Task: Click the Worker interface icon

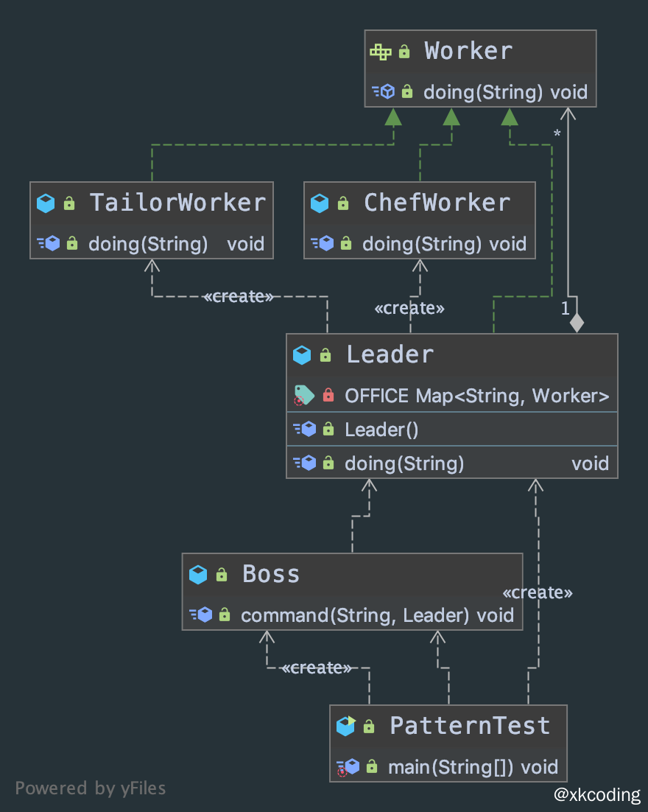Action: point(380,52)
